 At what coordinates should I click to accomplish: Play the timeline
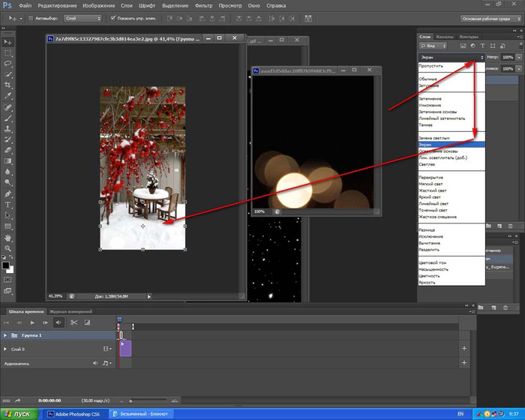click(32, 322)
